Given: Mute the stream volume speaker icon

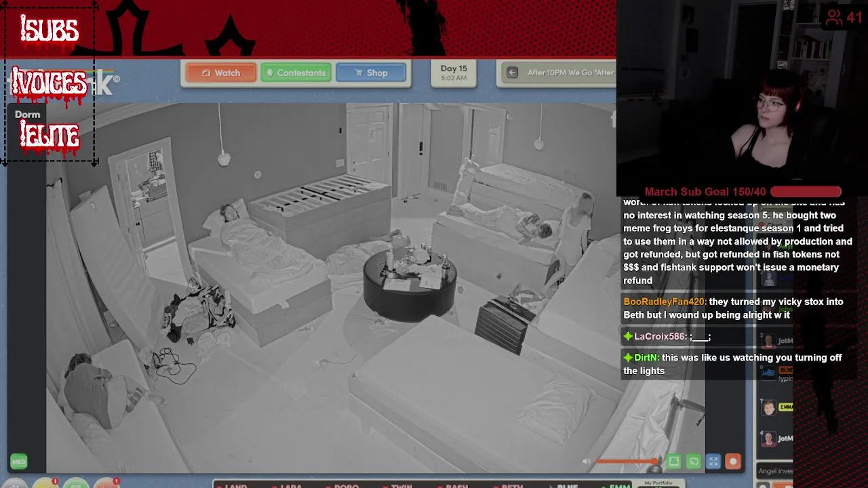Looking at the screenshot, I should (x=587, y=462).
